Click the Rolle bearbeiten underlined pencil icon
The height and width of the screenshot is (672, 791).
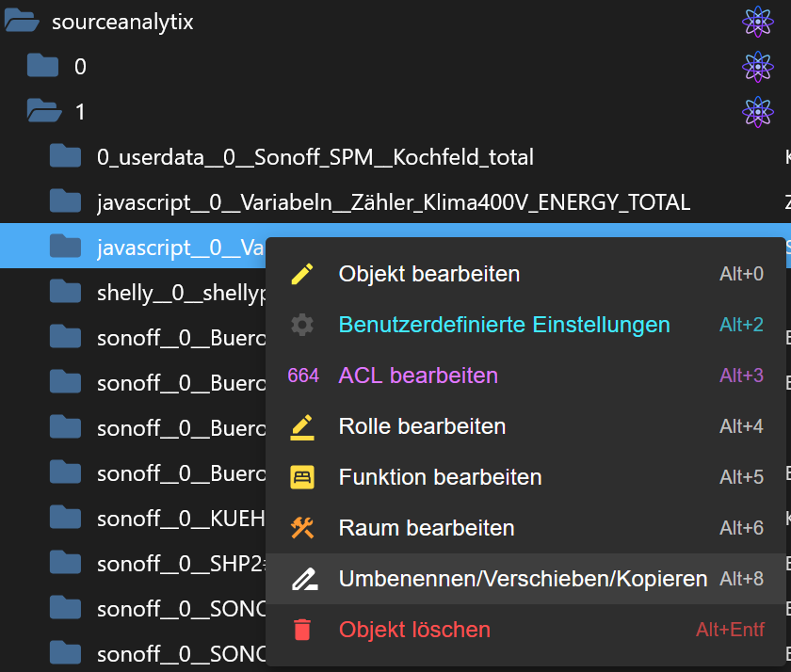point(302,426)
